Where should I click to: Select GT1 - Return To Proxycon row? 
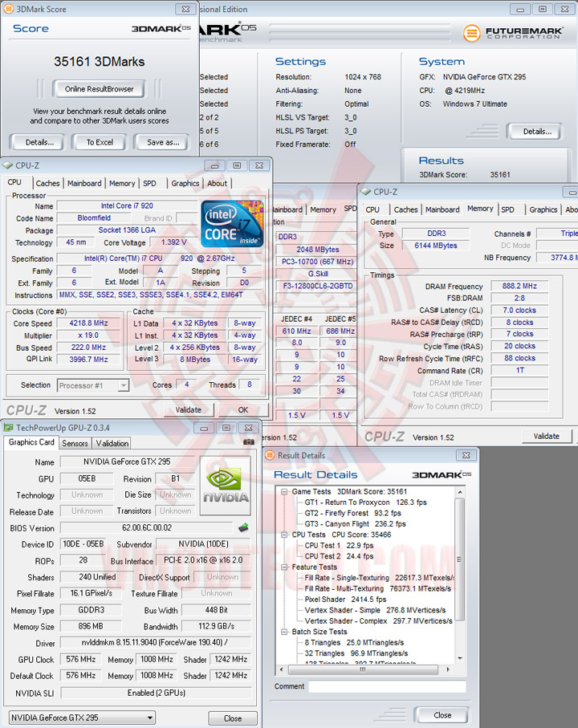[x=365, y=502]
